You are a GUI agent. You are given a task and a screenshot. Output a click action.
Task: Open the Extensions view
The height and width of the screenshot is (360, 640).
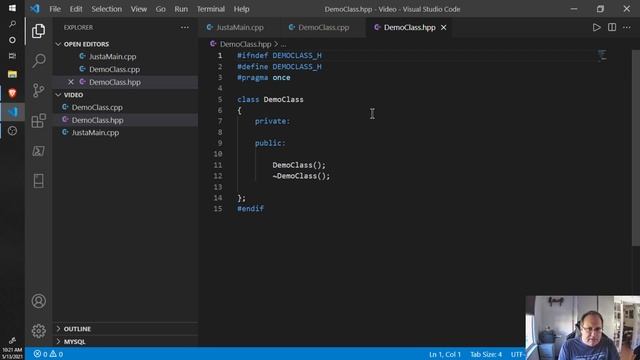[38, 121]
